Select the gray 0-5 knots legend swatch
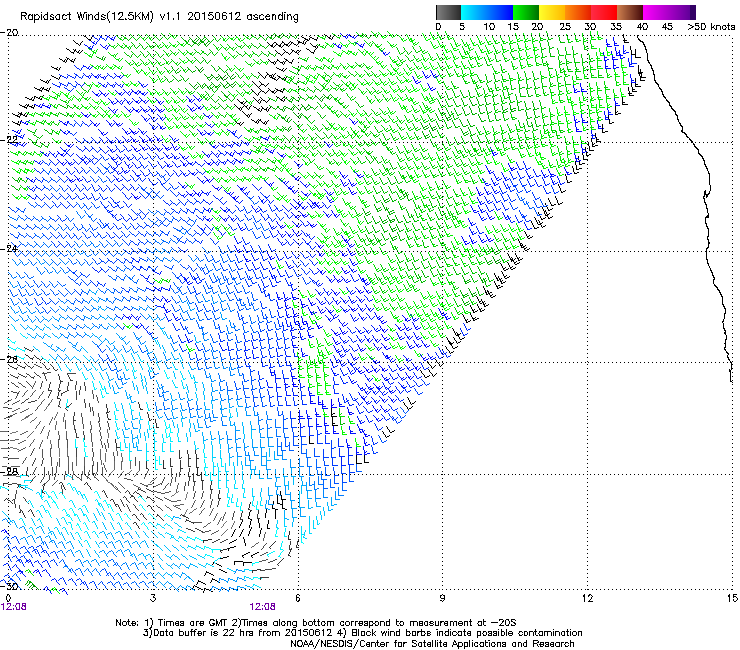 [448, 12]
